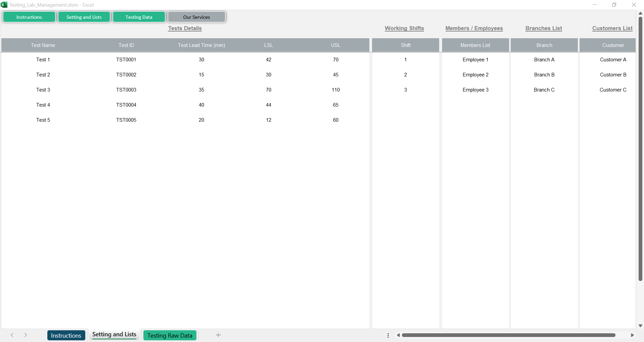Click the vertical scrollbar thumb

(x=640, y=148)
